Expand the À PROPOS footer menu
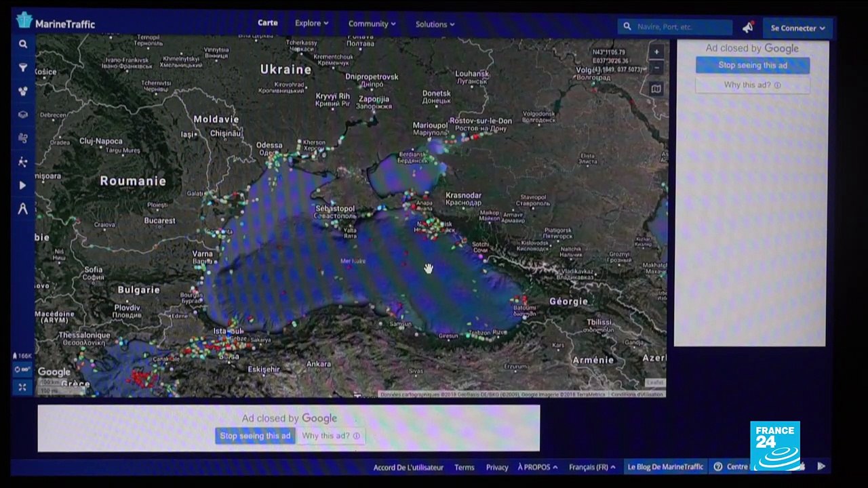 (538, 467)
